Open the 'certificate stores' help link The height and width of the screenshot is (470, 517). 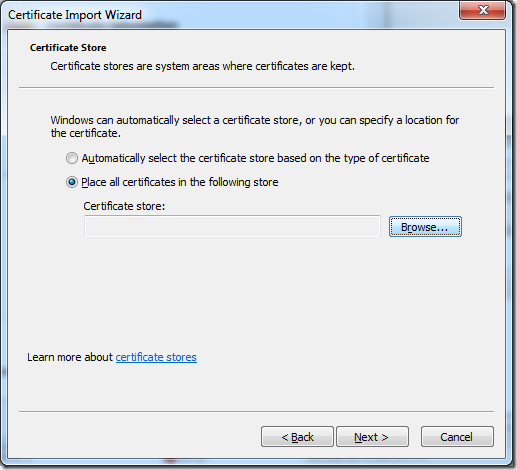point(156,357)
